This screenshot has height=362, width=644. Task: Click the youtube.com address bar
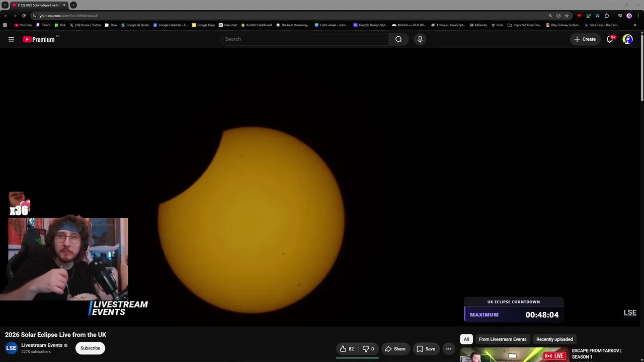pos(292,16)
